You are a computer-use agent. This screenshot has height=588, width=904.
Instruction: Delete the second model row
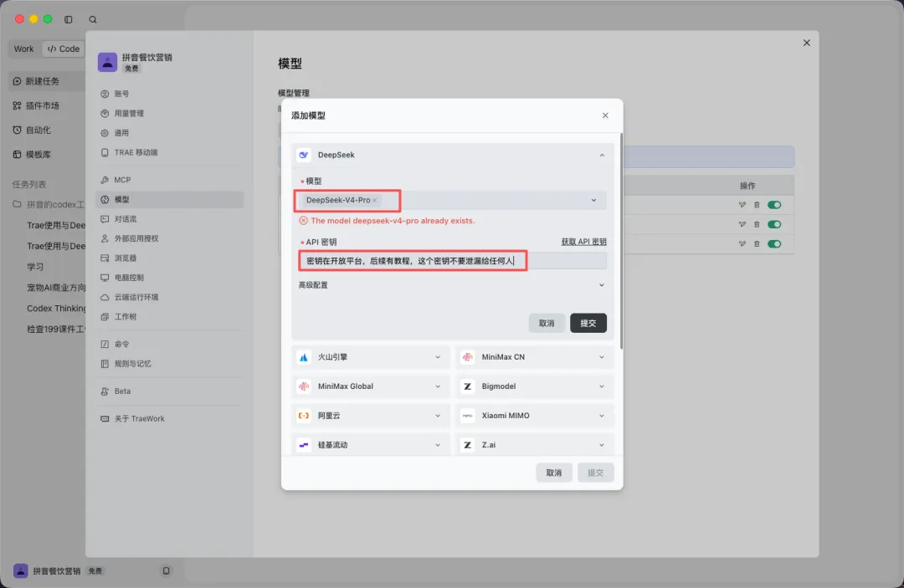tap(757, 225)
